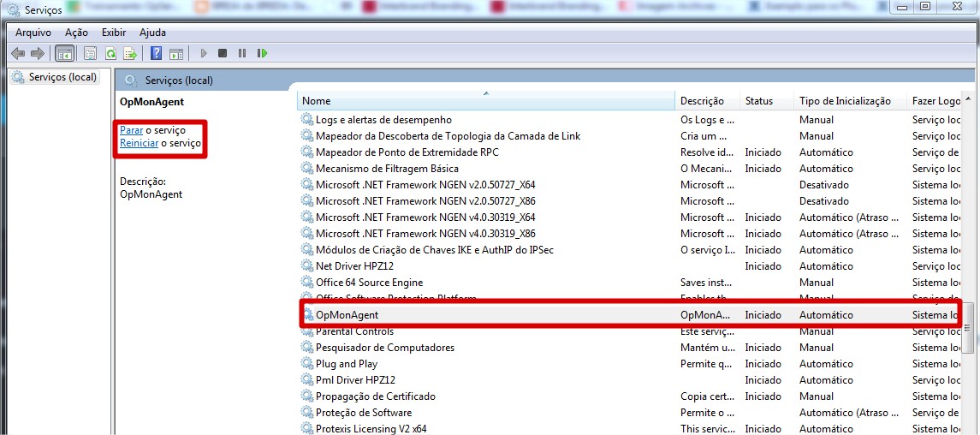Click the Pause Service toolbar icon
Image resolution: width=980 pixels, height=435 pixels.
[242, 53]
